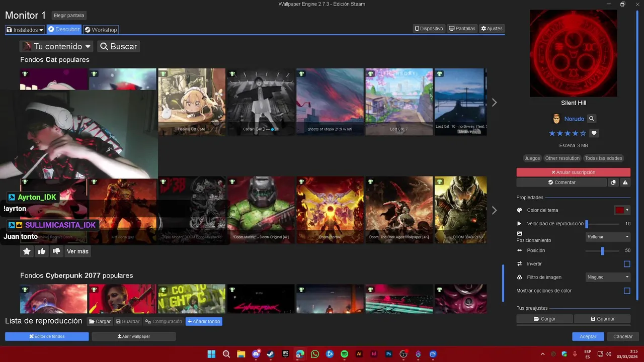The image size is (644, 362).
Task: Show next wallpapers in Cat row
Action: 494,102
